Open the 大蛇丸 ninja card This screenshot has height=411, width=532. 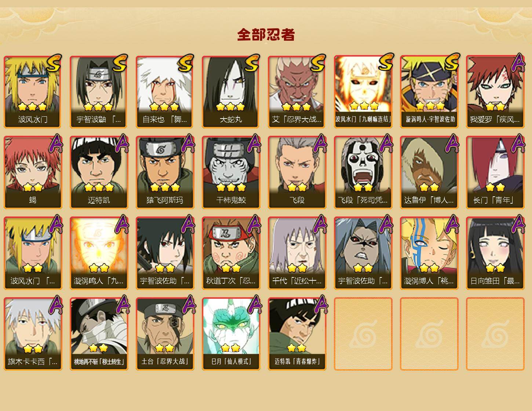coord(231,92)
